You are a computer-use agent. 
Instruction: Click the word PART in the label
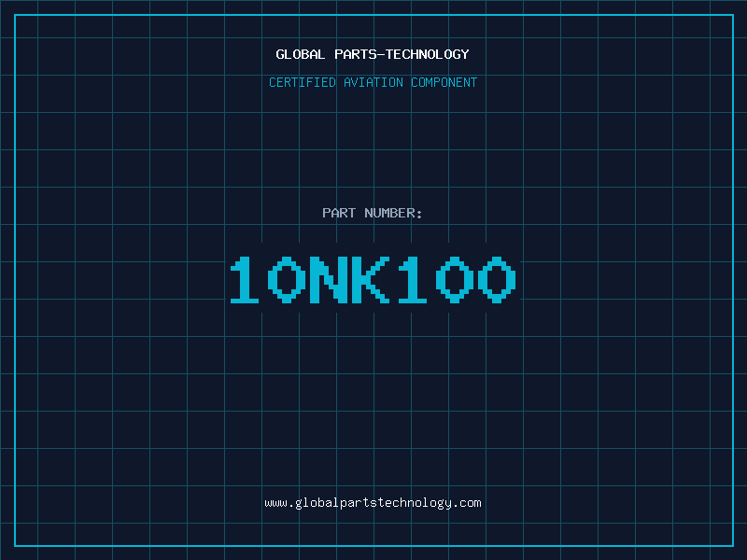coord(339,213)
